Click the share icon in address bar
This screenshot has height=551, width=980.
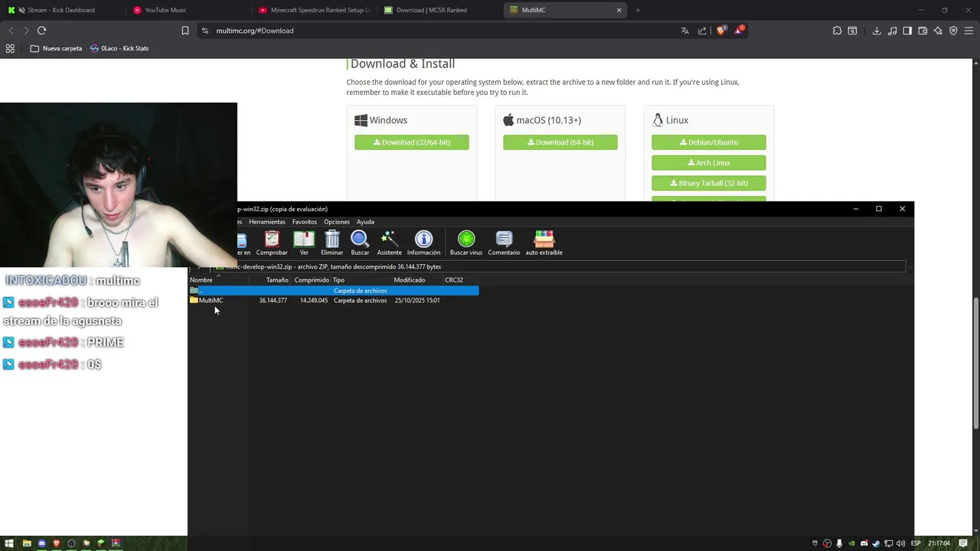(x=702, y=31)
